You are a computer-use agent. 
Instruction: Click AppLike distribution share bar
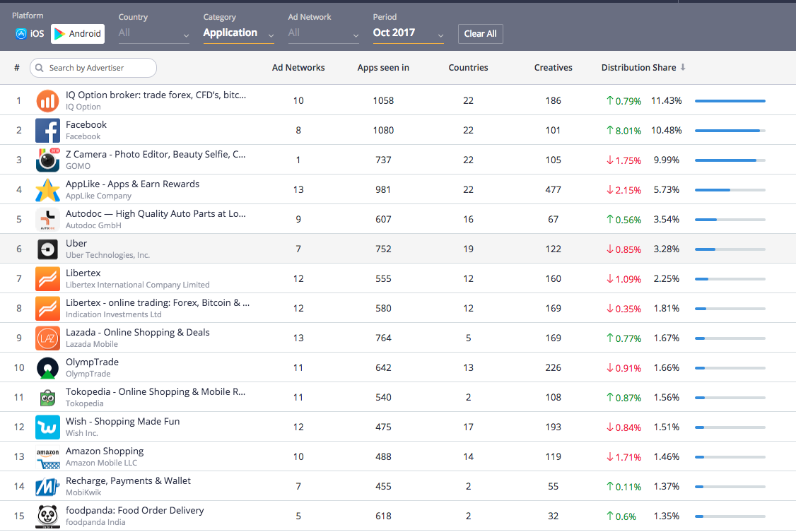[x=730, y=190]
